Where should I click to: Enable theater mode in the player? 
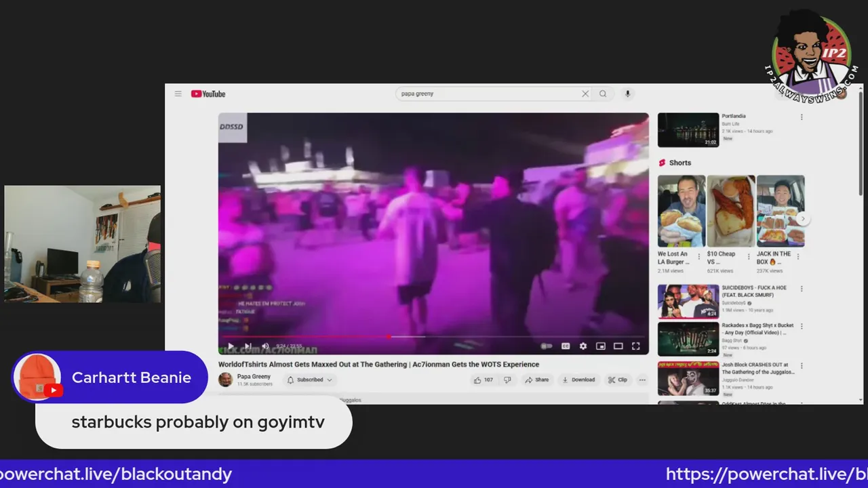pos(618,346)
